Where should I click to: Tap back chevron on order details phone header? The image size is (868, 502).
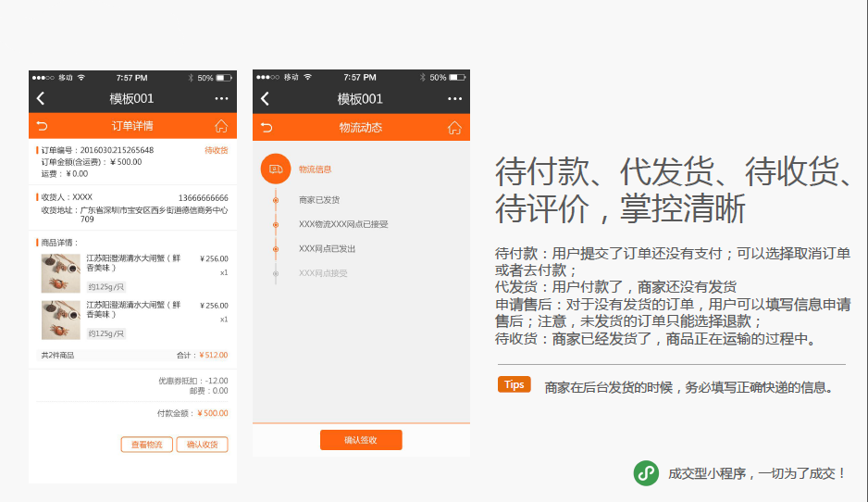(x=41, y=98)
